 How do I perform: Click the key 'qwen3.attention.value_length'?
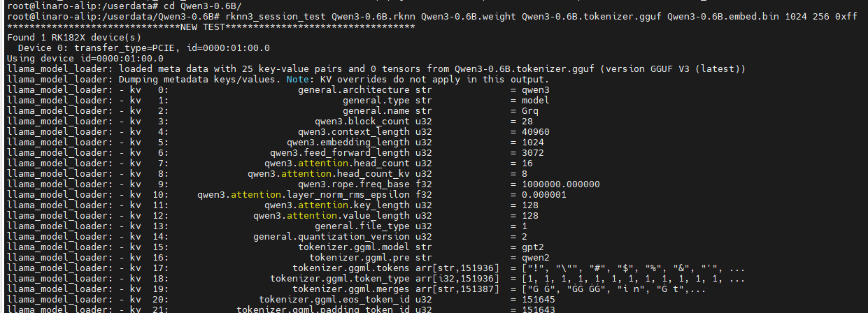[x=332, y=215]
